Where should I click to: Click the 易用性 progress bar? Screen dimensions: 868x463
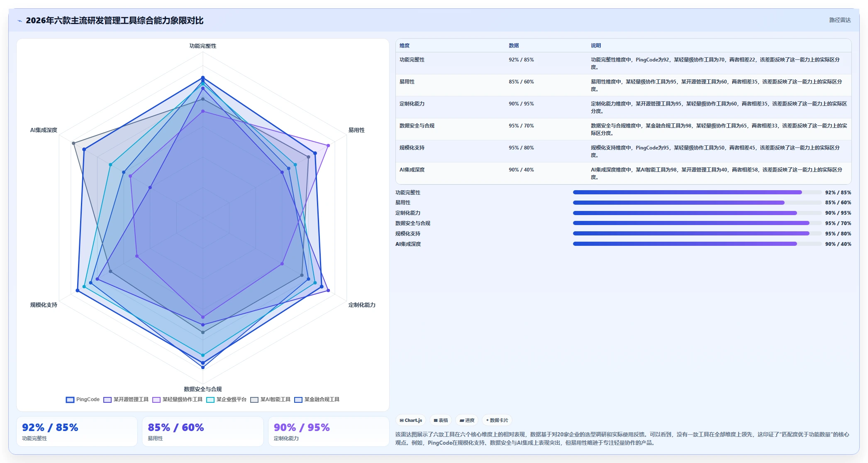coord(697,203)
